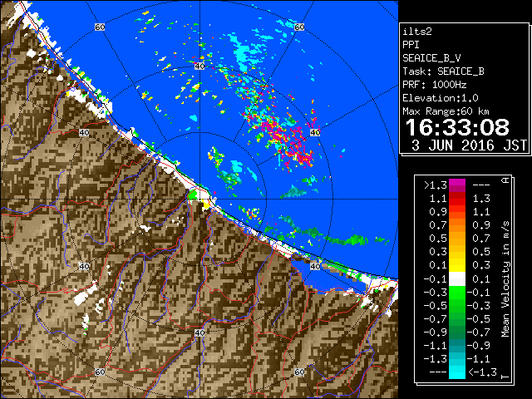Click the 60 range label over the northwest coast
The image size is (532, 399).
click(x=100, y=27)
